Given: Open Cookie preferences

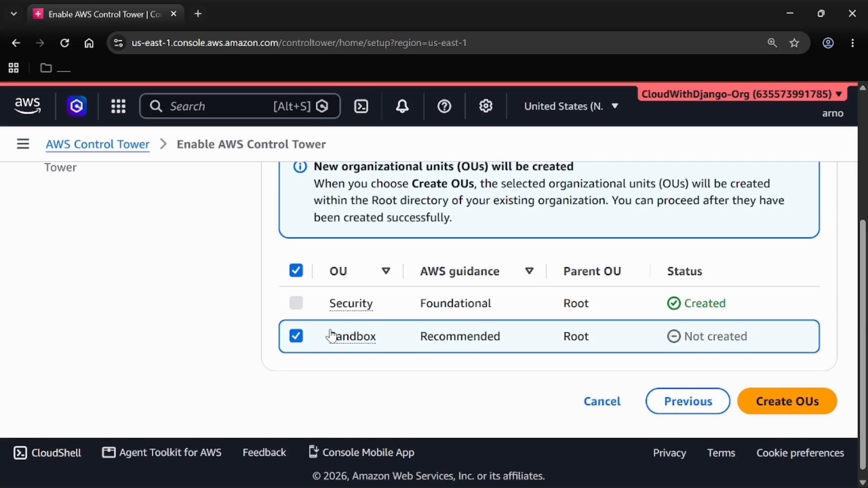Looking at the screenshot, I should [x=800, y=453].
